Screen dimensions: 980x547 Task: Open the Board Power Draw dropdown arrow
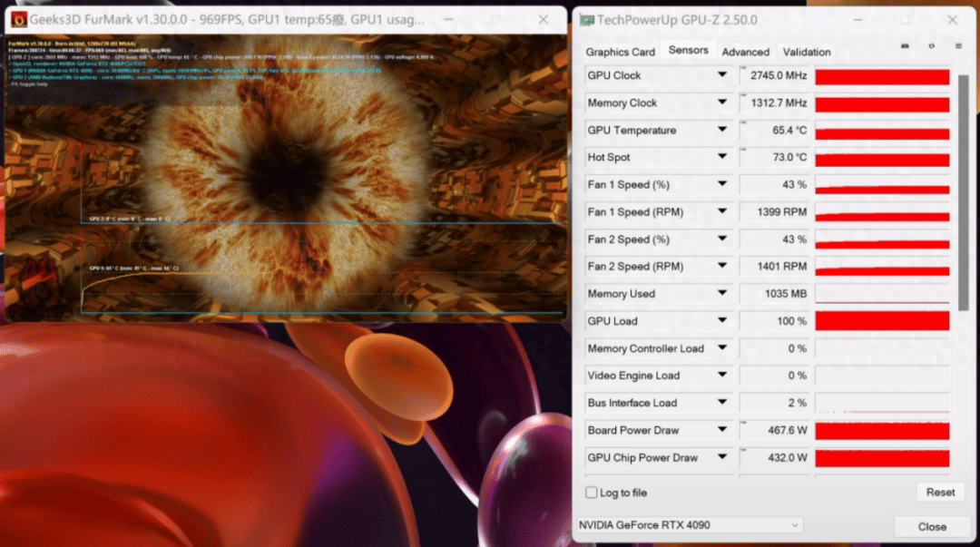(722, 429)
